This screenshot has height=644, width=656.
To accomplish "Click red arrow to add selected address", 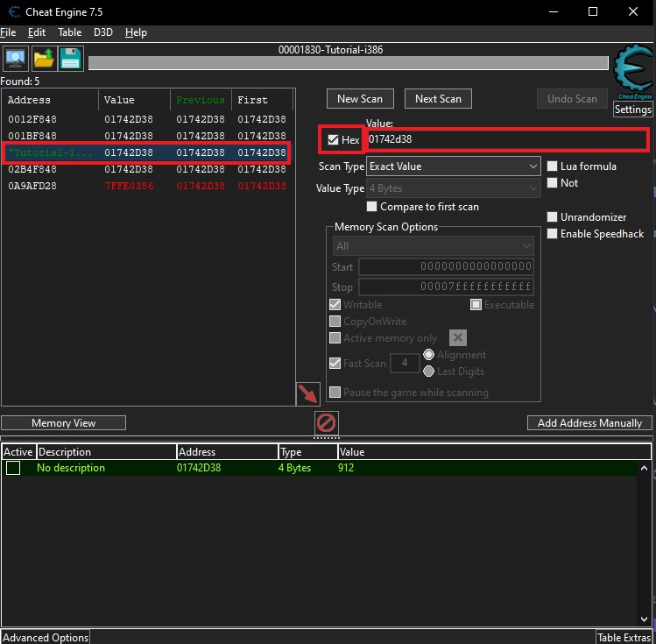I will tap(308, 393).
